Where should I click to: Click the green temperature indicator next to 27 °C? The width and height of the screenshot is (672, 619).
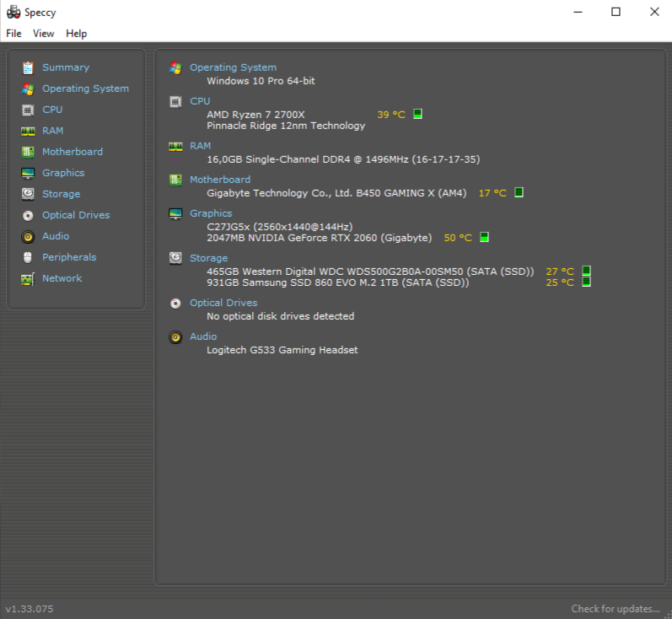coord(586,271)
